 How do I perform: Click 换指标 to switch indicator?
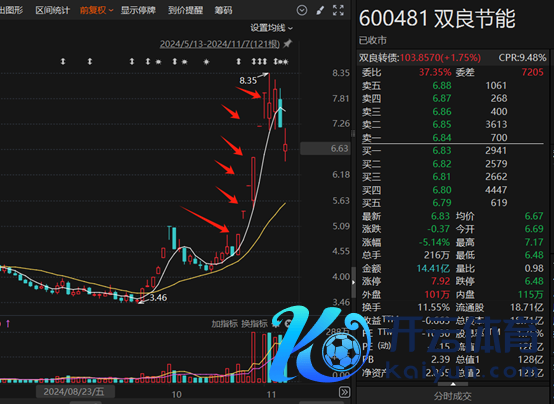254,324
